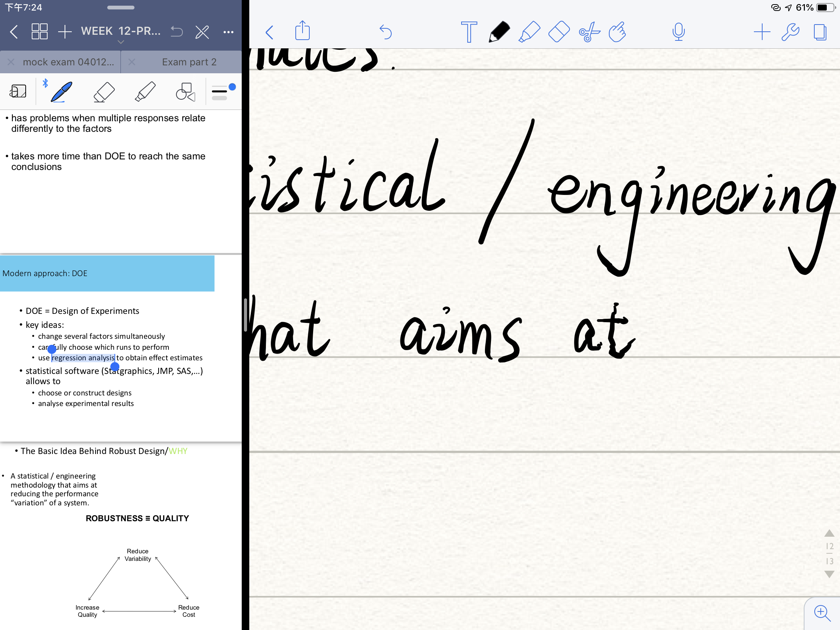Select the Eraser tool in right toolbar

559,32
